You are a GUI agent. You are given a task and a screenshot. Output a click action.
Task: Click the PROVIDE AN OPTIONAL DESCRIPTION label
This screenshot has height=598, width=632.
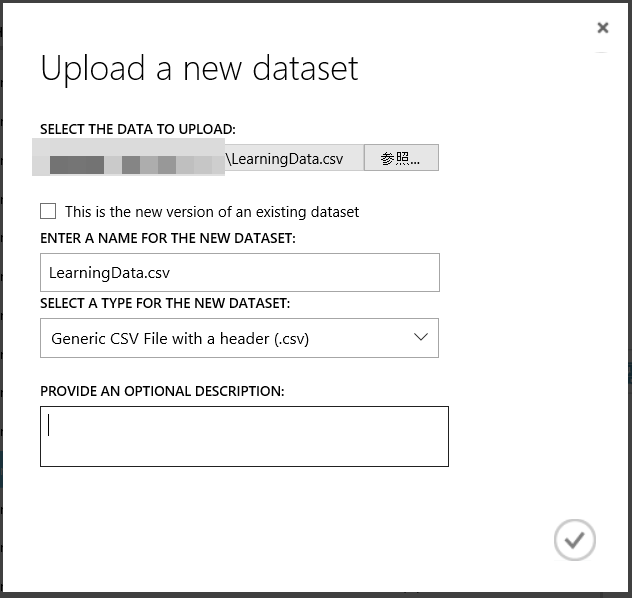(162, 391)
